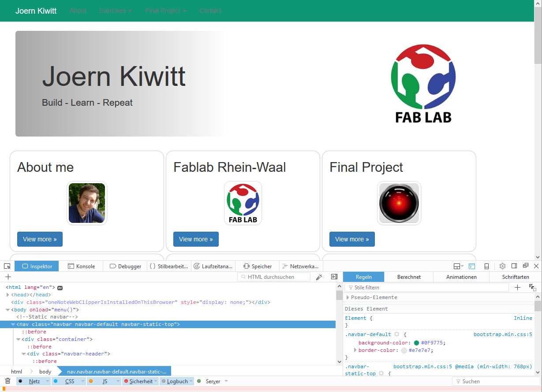Toggle the split console icon

[x=472, y=266]
